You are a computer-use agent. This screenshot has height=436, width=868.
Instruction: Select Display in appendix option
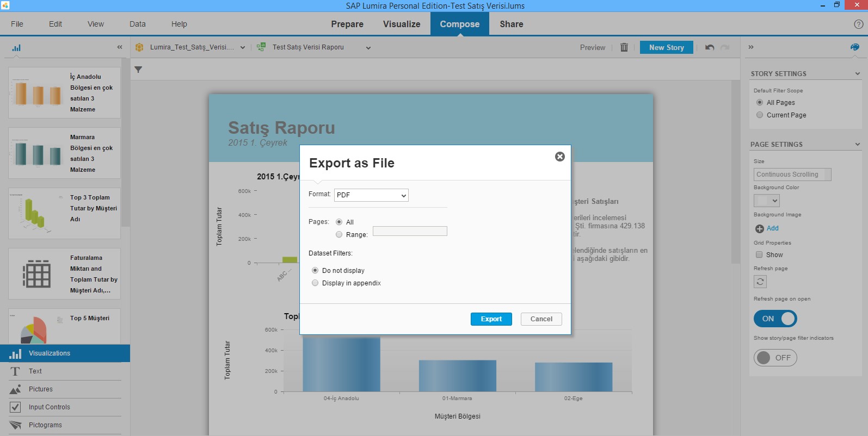(315, 283)
